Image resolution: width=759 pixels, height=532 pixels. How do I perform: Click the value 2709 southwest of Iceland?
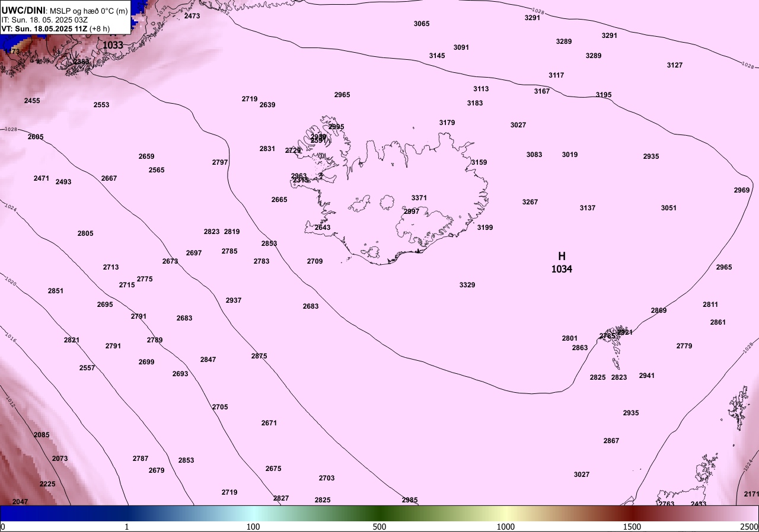coord(315,261)
